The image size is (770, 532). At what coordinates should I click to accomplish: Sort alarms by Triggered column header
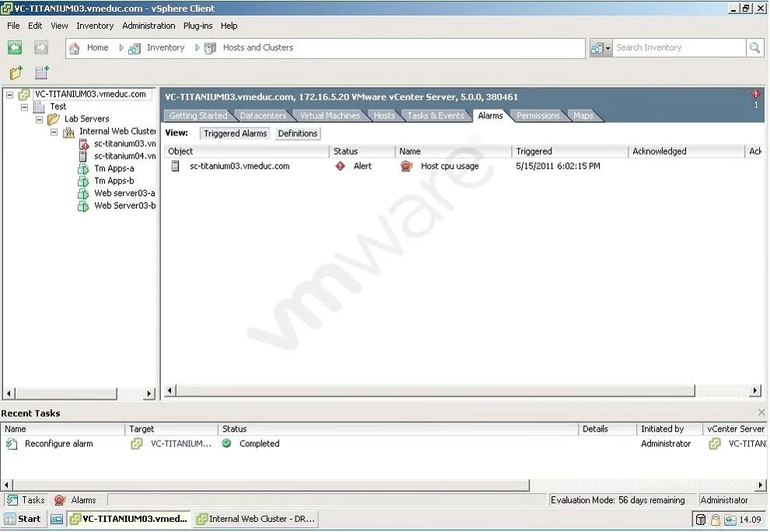pos(569,152)
